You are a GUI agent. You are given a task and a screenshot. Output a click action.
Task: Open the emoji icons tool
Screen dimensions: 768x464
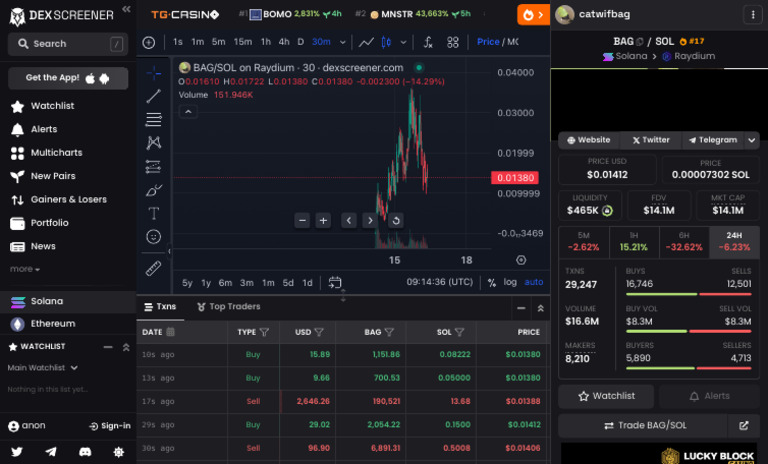coord(153,237)
